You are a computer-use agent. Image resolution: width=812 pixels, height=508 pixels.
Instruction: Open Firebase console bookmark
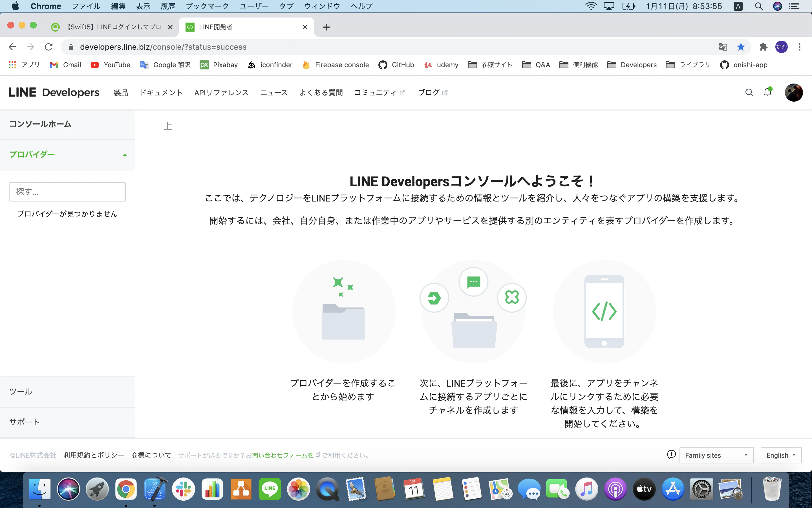tap(335, 65)
